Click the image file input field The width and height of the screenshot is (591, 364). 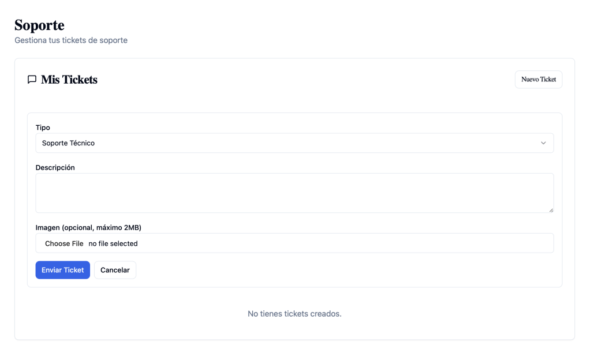[294, 243]
